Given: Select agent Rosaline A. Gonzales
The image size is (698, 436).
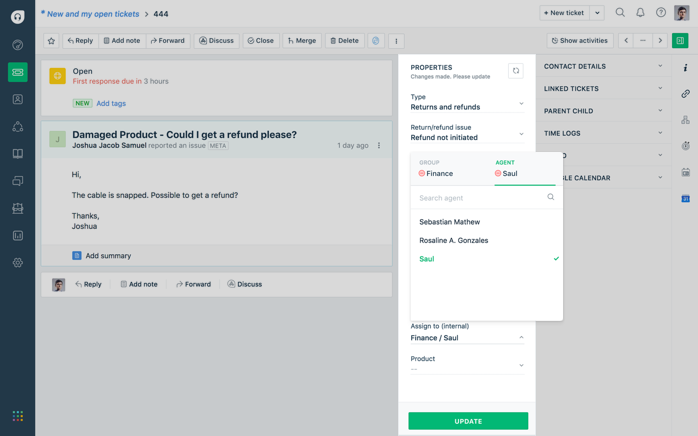Looking at the screenshot, I should click(x=454, y=240).
